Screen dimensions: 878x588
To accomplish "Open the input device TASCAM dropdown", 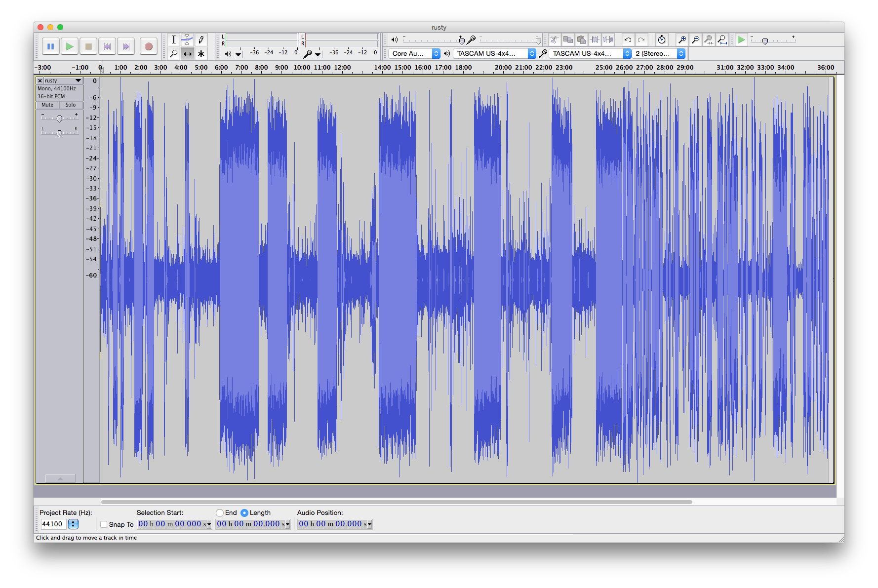I will 590,53.
